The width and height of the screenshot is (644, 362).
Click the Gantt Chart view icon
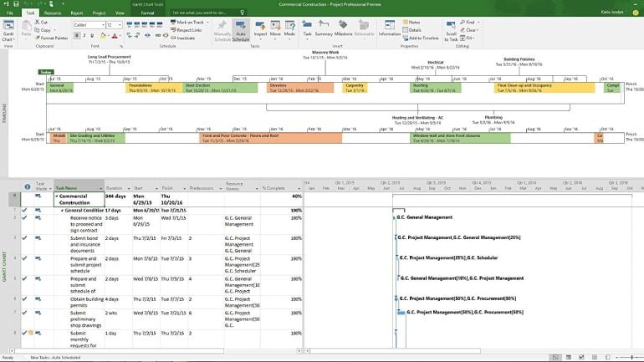point(8,26)
